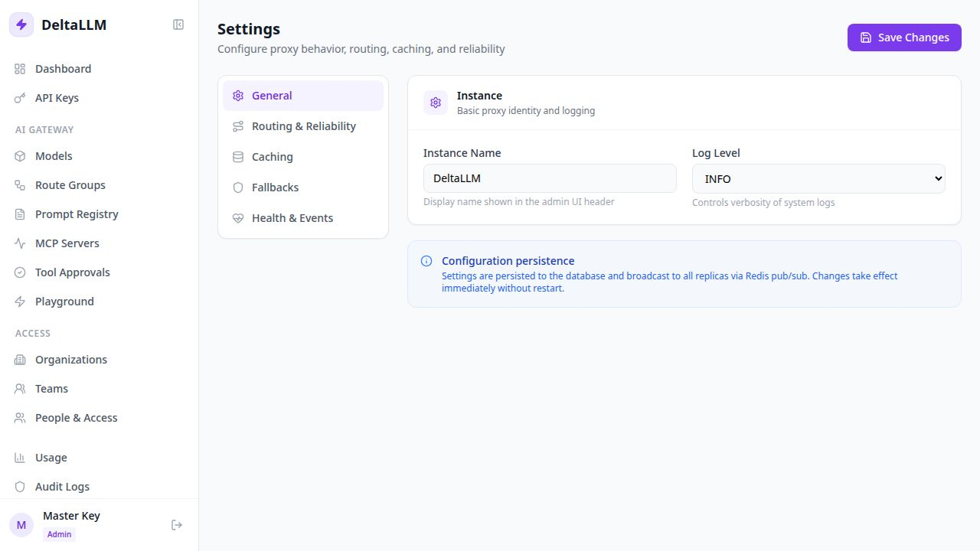The height and width of the screenshot is (551, 980).
Task: Switch to the Caching settings tab
Action: pos(303,157)
